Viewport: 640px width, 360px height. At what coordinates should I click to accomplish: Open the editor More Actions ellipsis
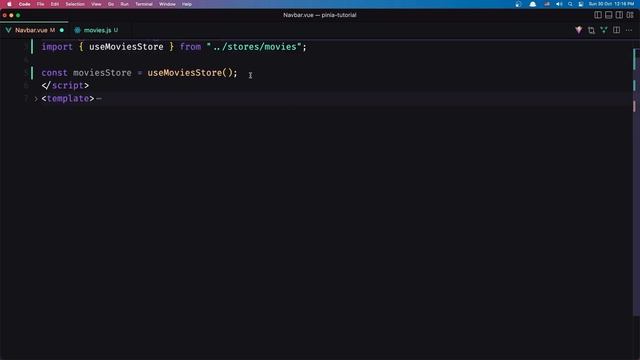coord(629,30)
